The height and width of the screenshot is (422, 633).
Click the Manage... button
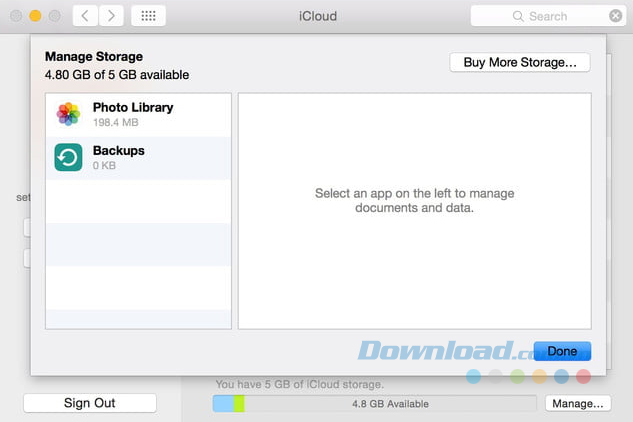(577, 404)
